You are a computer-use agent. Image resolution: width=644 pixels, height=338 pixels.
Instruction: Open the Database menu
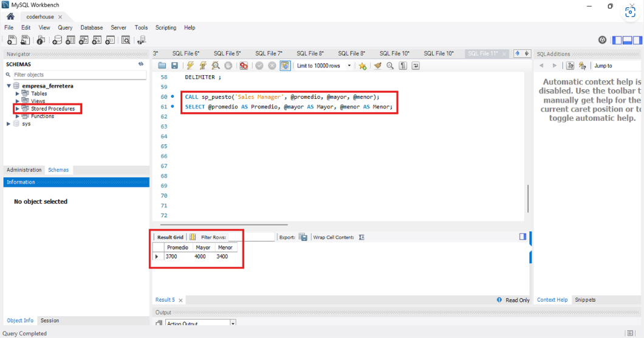coord(92,27)
